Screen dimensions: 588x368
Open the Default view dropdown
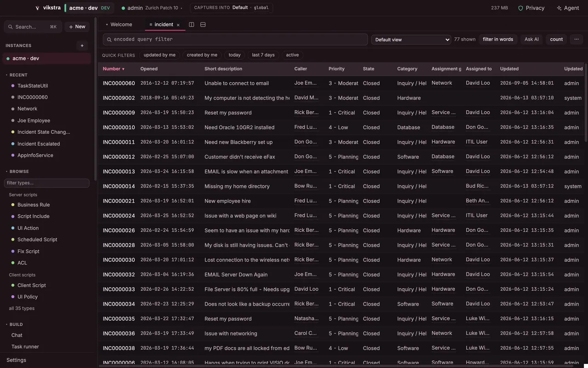point(411,40)
